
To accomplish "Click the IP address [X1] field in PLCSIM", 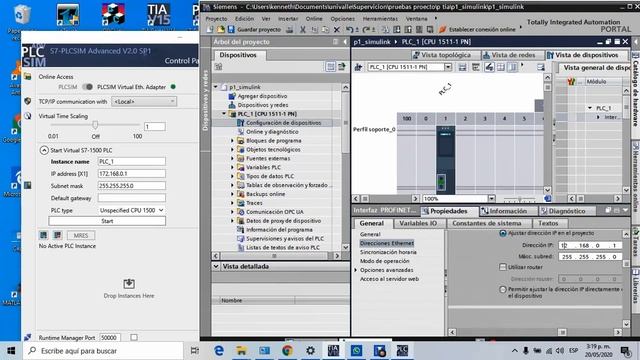I will pos(131,173).
